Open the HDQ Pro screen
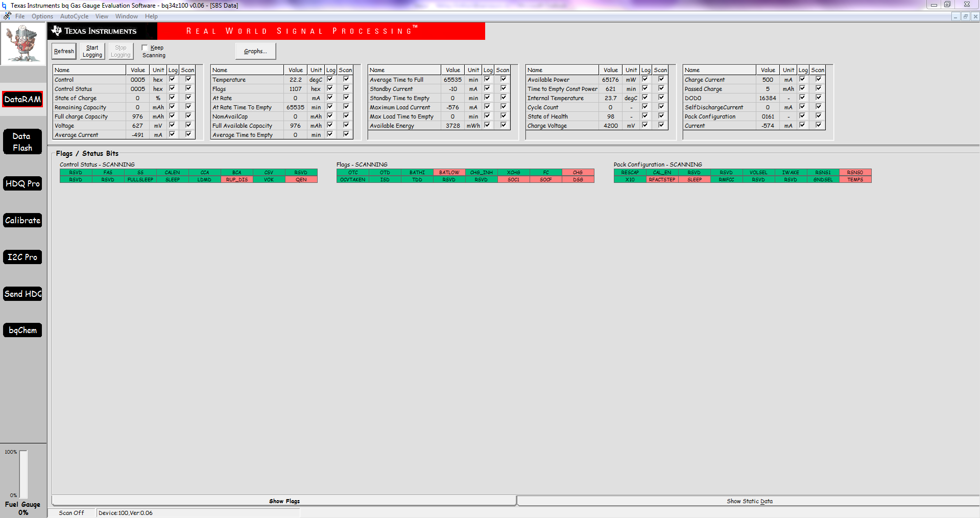Image resolution: width=980 pixels, height=518 pixels. click(x=22, y=183)
